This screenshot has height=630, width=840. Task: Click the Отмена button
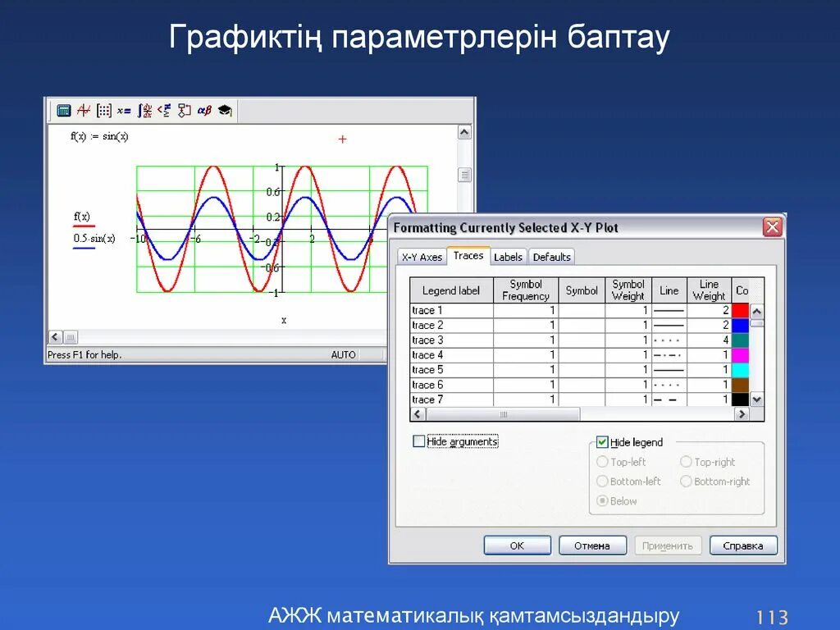(592, 546)
